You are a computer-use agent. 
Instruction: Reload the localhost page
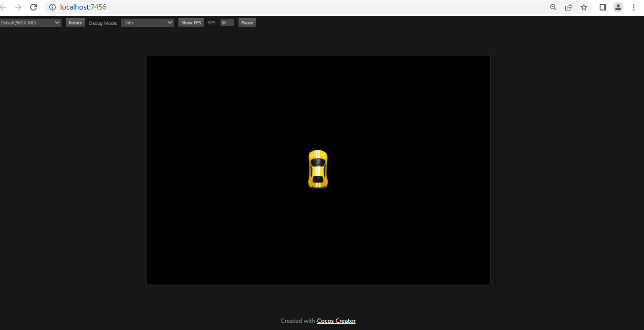33,7
